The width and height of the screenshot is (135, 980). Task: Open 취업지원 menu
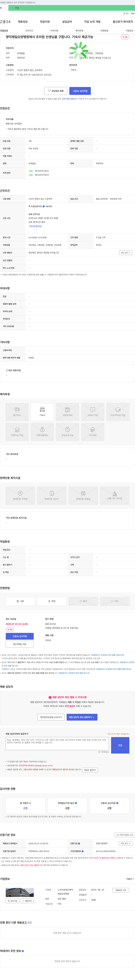(45, 22)
